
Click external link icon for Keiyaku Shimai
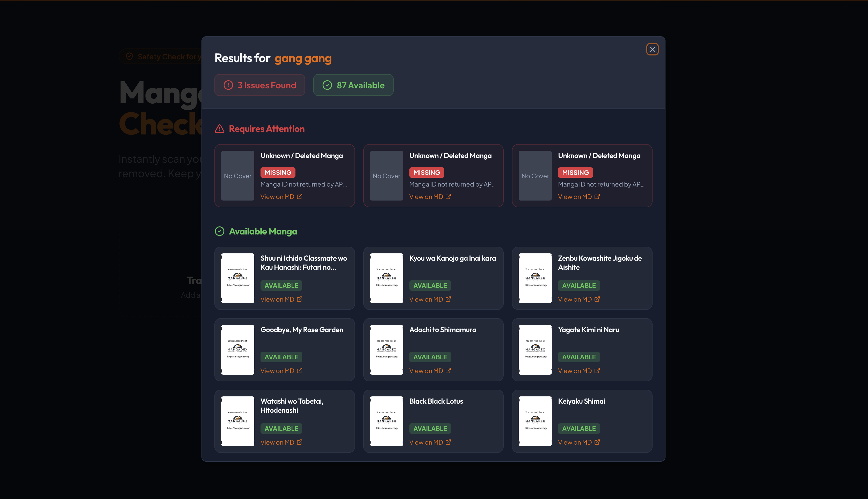pos(597,442)
